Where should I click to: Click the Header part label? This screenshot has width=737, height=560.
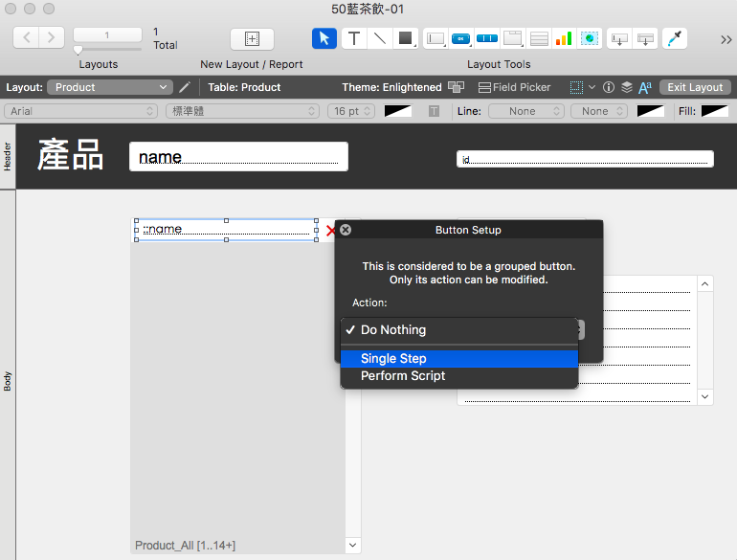(8, 157)
